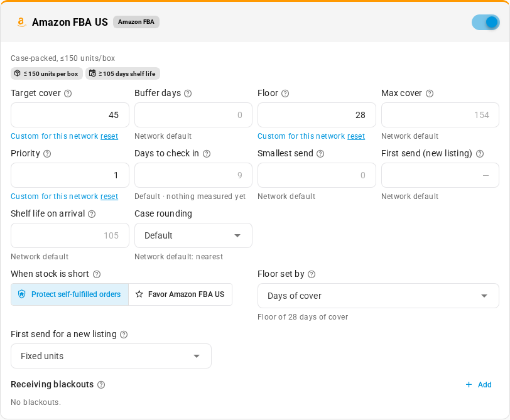510x420 pixels.
Task: Click the Priority field showing 1
Action: (70, 175)
